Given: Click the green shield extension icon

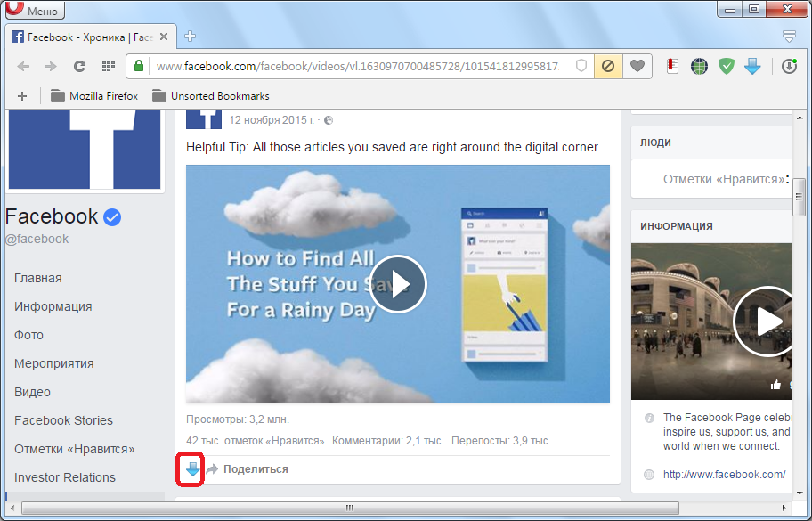Looking at the screenshot, I should (727, 66).
